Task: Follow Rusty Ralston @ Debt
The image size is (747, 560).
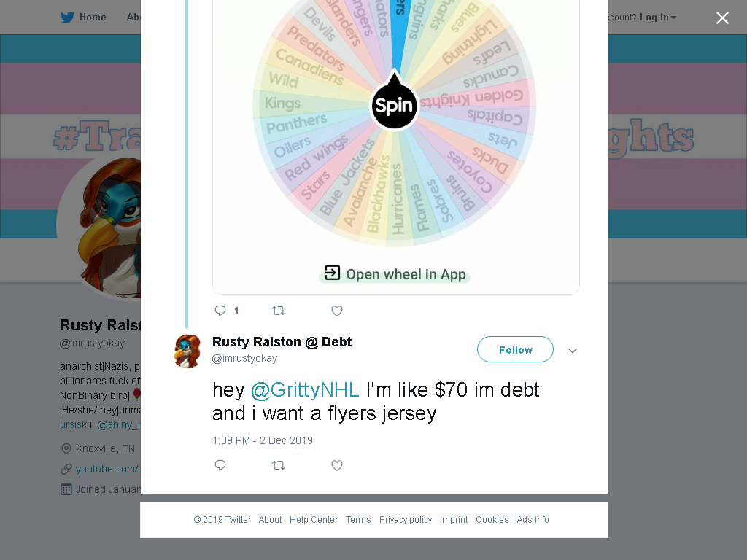Action: coord(515,349)
